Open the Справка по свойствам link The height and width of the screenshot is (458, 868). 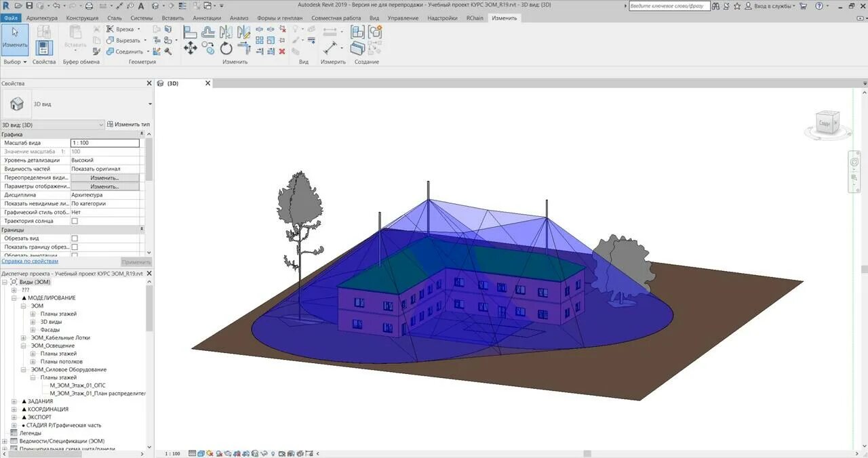point(29,261)
